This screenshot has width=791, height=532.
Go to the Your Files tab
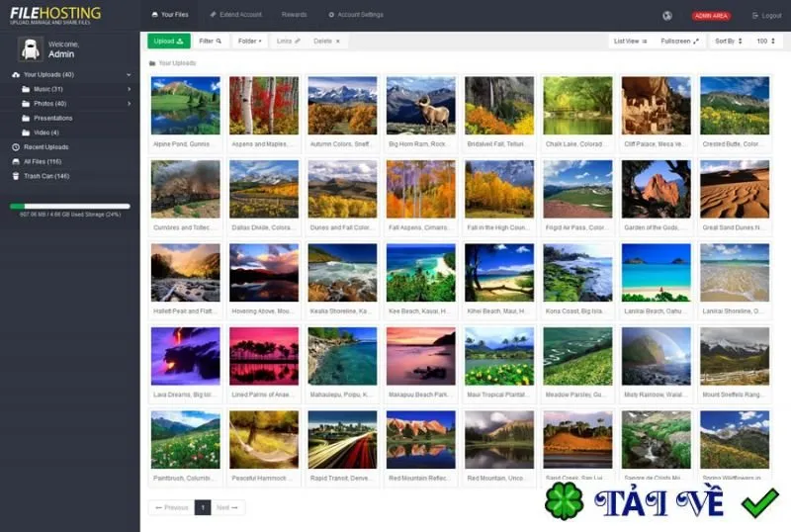click(x=170, y=15)
